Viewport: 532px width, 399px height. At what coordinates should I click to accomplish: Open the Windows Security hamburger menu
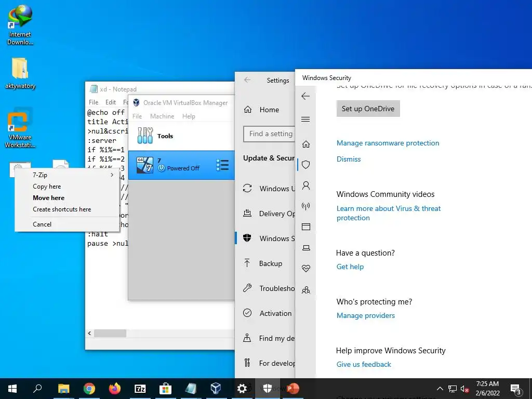[305, 119]
